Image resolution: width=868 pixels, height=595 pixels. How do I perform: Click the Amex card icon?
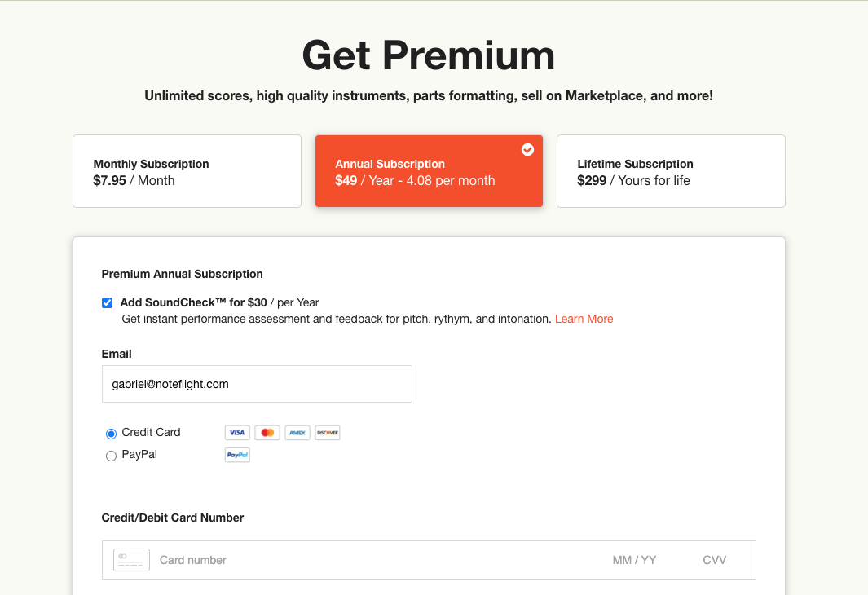(x=297, y=433)
